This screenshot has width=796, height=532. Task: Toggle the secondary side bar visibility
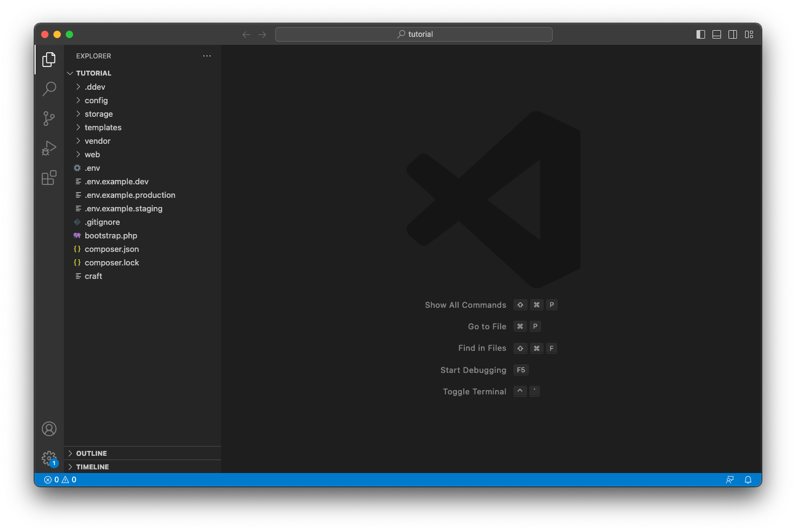point(733,34)
